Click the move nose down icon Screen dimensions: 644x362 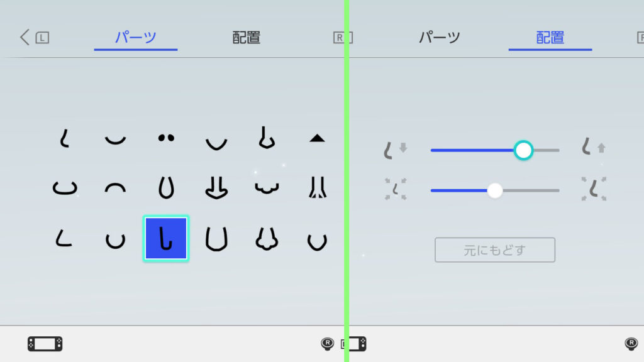pyautogui.click(x=395, y=150)
